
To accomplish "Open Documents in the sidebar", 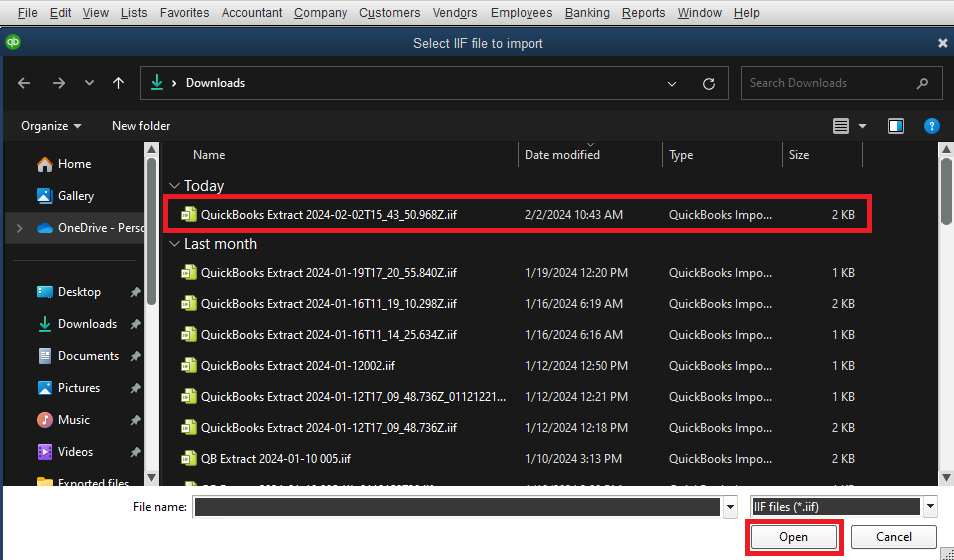I will [79, 355].
